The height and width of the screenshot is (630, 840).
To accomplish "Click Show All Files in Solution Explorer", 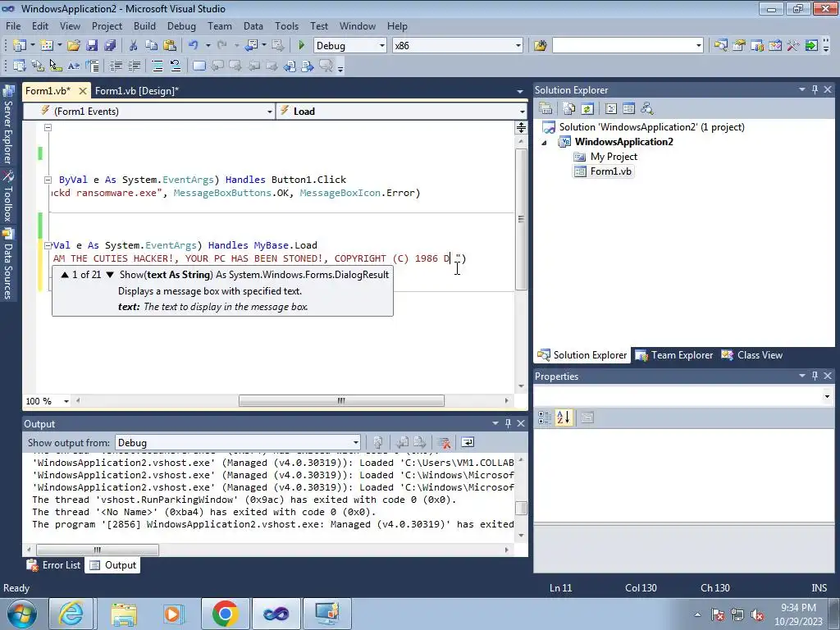I will click(x=569, y=109).
